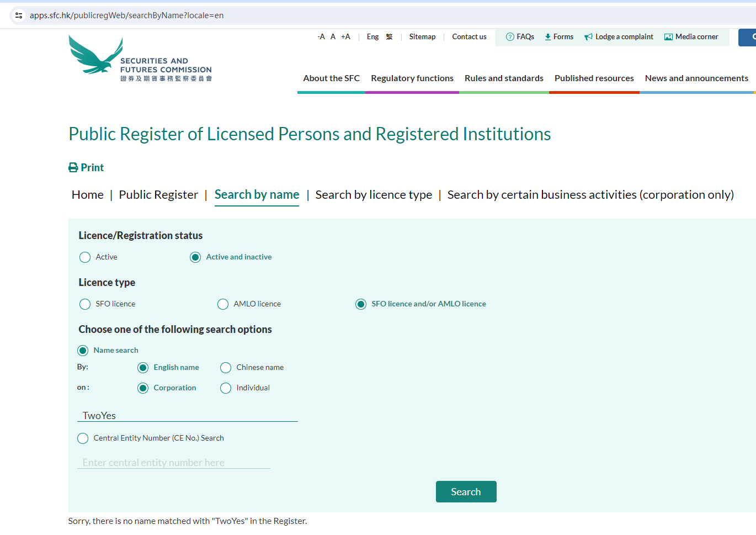Click the SFC eagle logo
This screenshot has width=756, height=535.
(140, 59)
